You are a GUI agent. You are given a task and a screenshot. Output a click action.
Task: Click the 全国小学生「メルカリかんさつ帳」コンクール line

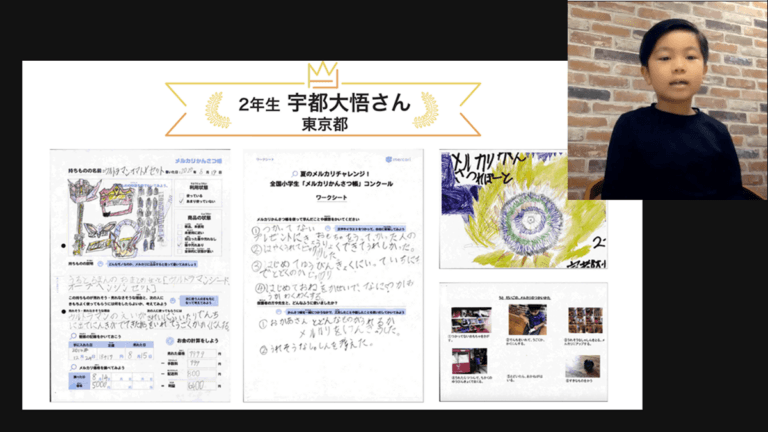click(x=332, y=184)
